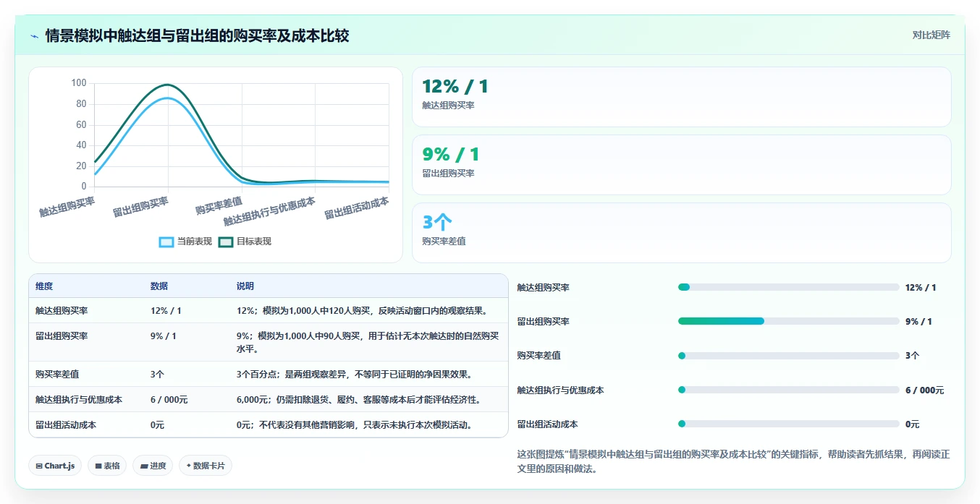Click the 说明 column header
The height and width of the screenshot is (504, 980).
coord(245,286)
